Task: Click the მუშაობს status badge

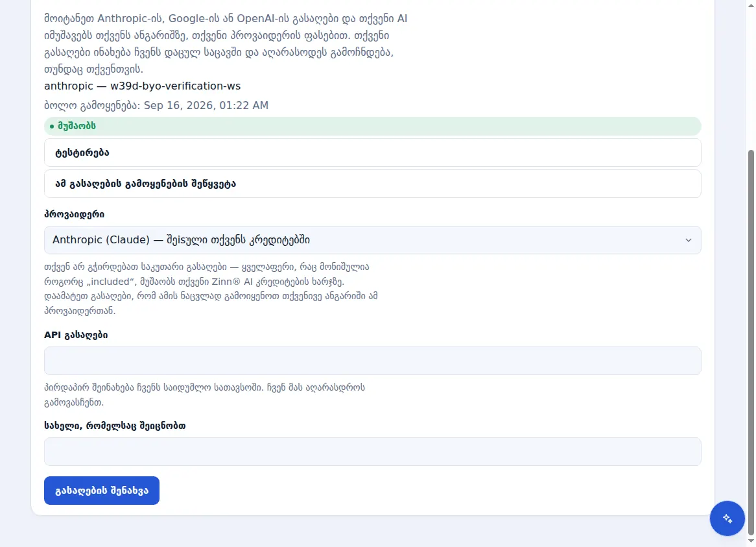Action: [x=372, y=126]
